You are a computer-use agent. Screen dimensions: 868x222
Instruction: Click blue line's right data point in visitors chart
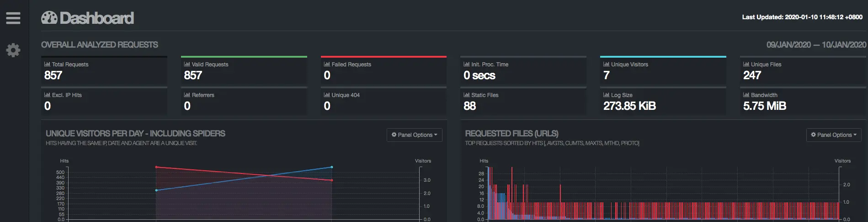332,167
